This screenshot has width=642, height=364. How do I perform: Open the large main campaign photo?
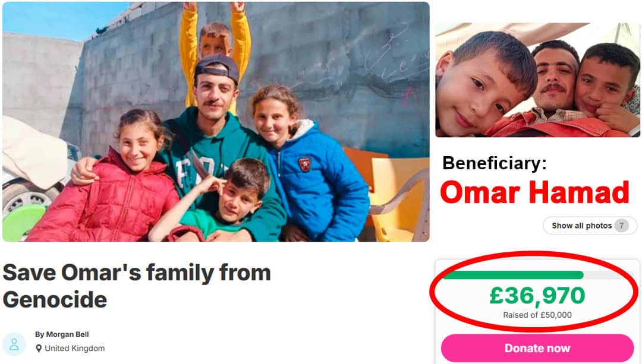click(216, 122)
